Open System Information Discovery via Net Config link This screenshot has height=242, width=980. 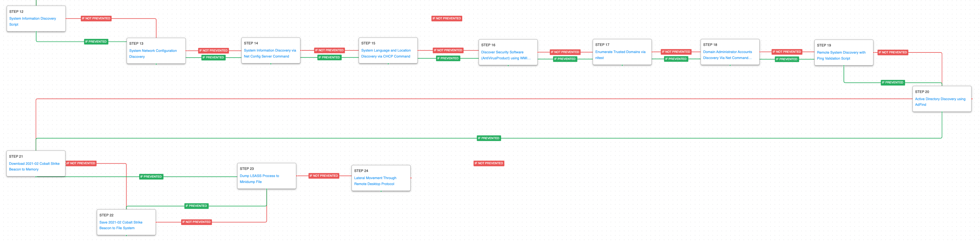tap(269, 51)
